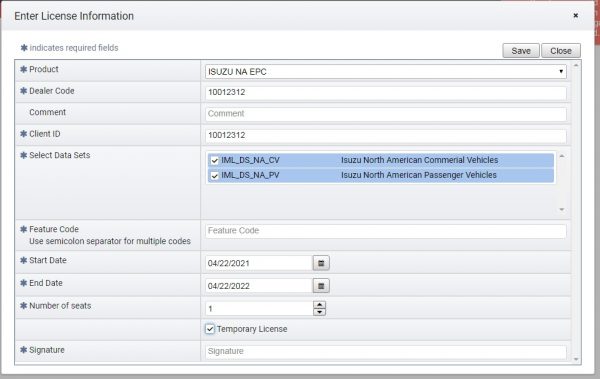Screen dimensions: 600x379
Task: Decrease the number of seats
Action: coord(319,312)
